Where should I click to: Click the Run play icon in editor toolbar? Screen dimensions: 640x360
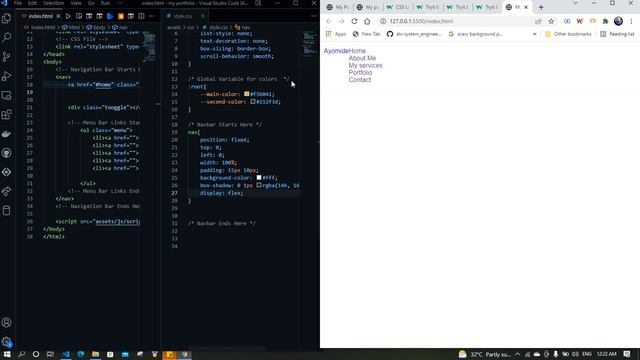click(68, 16)
